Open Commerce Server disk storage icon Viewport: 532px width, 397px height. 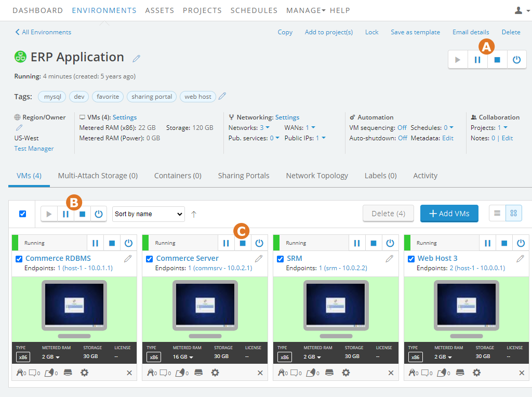(198, 373)
